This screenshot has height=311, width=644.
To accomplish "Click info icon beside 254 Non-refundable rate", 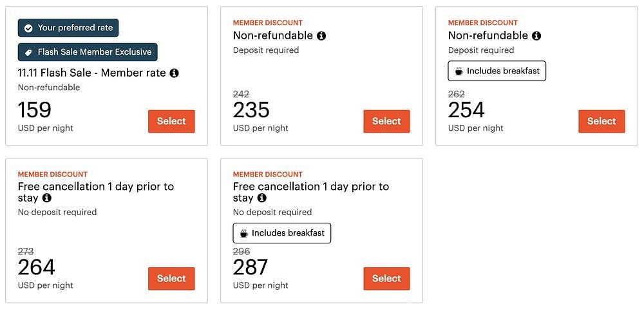I will click(x=536, y=36).
